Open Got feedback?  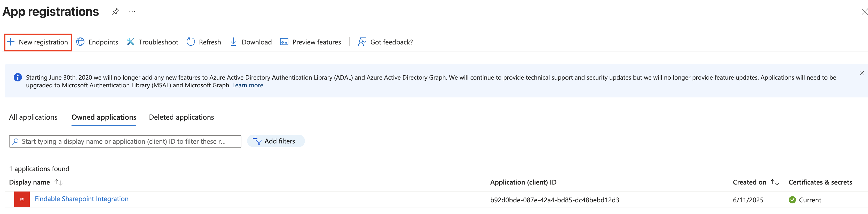(385, 42)
